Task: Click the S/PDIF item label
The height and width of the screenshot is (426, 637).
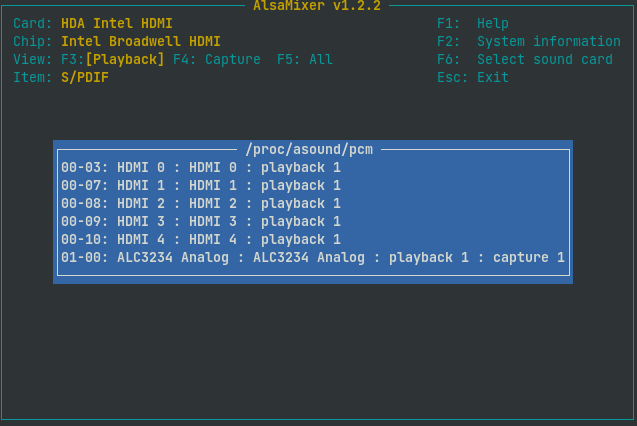Action: point(85,78)
